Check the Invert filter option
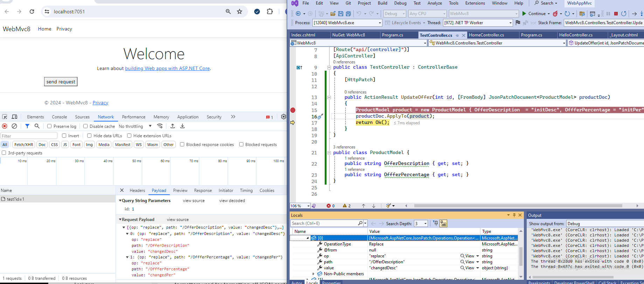 click(64, 136)
